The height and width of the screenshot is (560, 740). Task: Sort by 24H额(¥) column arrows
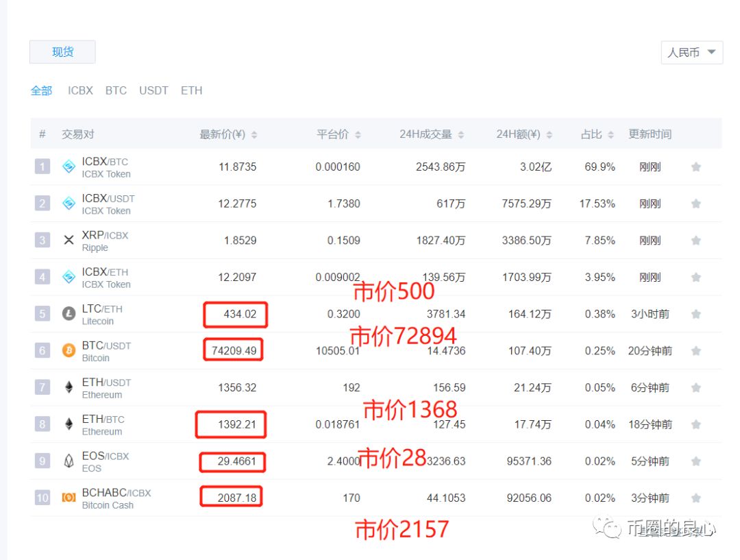pyautogui.click(x=550, y=135)
